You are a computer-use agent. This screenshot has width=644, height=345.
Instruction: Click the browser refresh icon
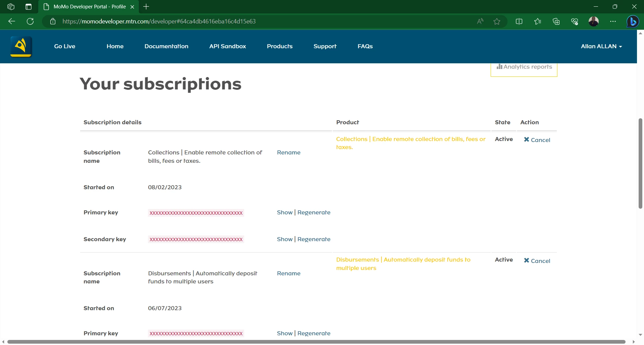(30, 21)
